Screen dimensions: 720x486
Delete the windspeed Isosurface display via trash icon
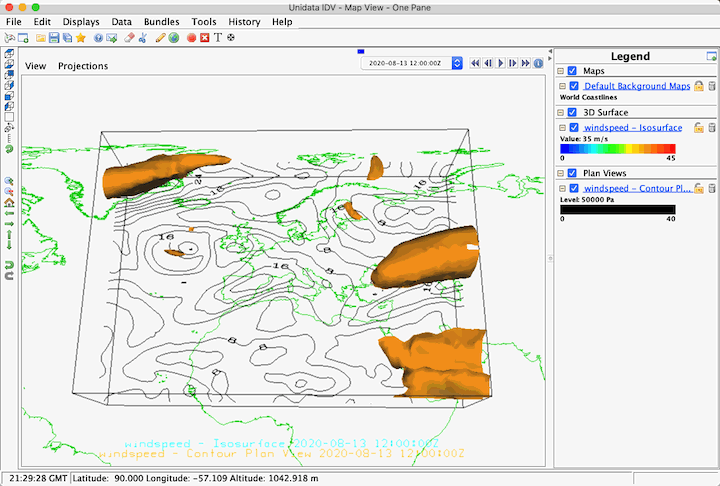point(712,128)
